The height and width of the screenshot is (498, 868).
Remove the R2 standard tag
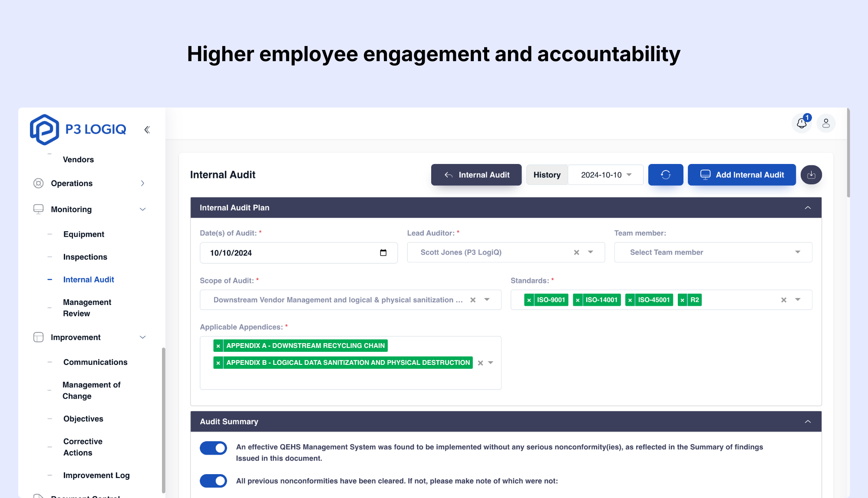(x=683, y=300)
